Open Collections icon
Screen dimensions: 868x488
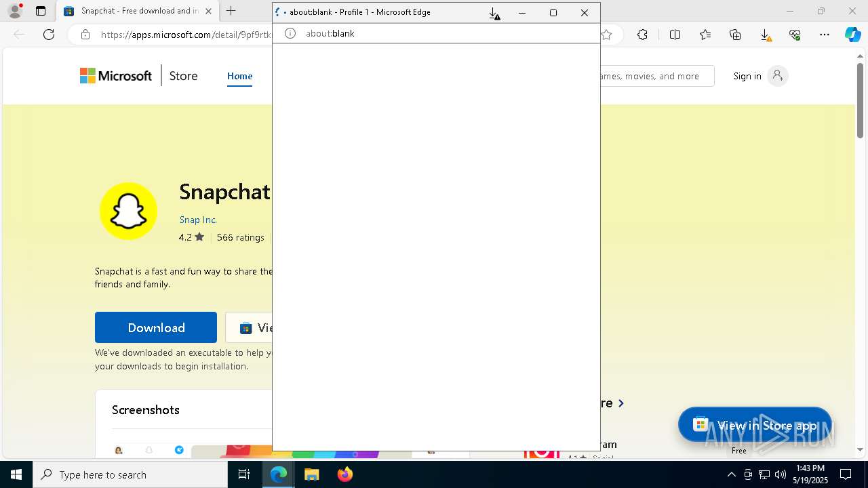(x=735, y=35)
